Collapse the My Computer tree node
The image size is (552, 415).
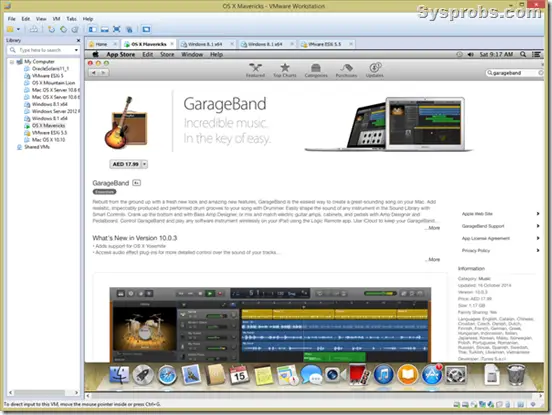pos(12,62)
